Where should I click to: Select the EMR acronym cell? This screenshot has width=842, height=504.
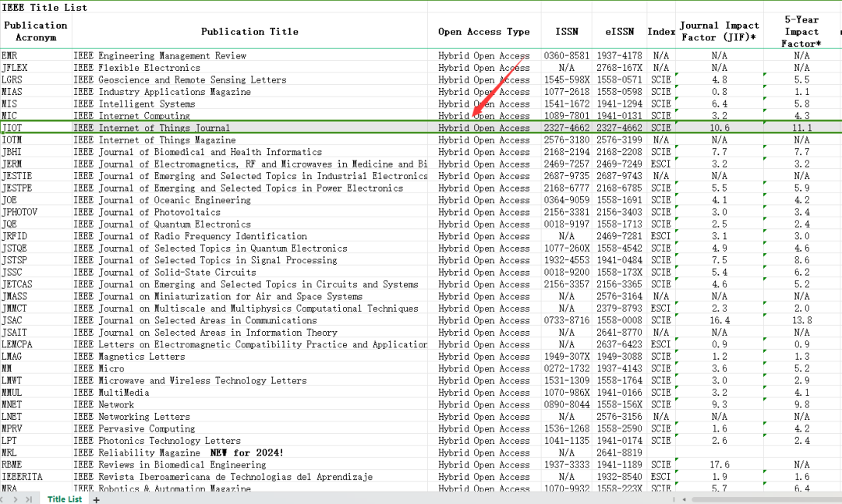pos(36,56)
